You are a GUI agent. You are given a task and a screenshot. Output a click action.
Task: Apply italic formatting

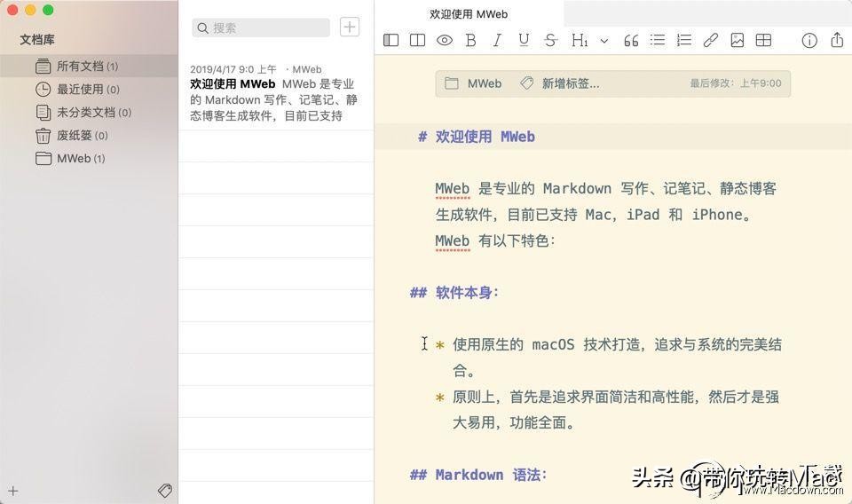[497, 40]
